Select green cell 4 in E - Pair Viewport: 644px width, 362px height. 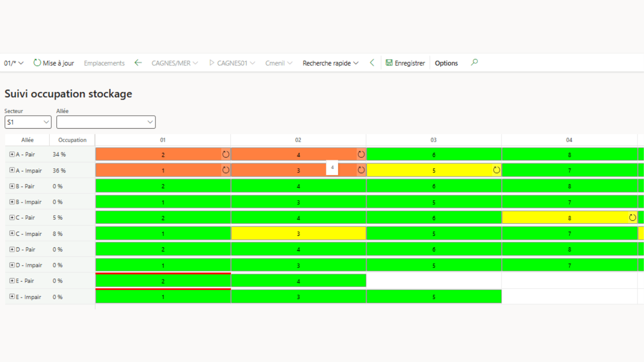[298, 281]
